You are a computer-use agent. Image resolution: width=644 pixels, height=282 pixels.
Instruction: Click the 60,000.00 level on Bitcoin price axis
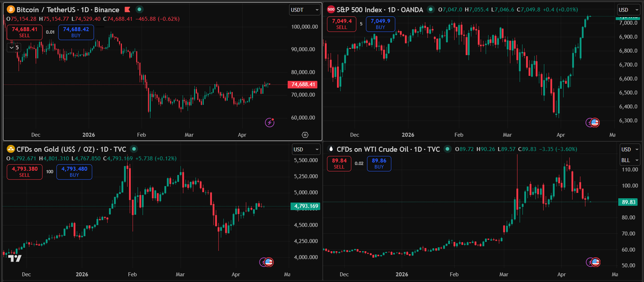[x=303, y=117]
